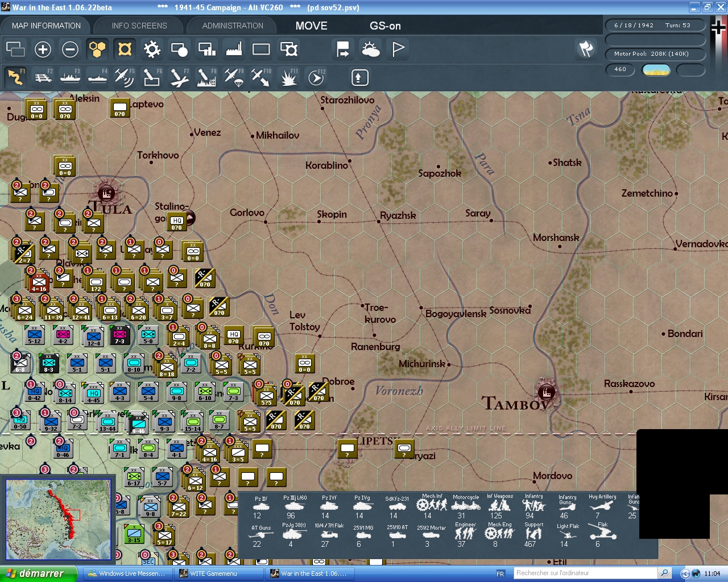
Task: Click the Windows taskbar search field
Action: coord(585,573)
